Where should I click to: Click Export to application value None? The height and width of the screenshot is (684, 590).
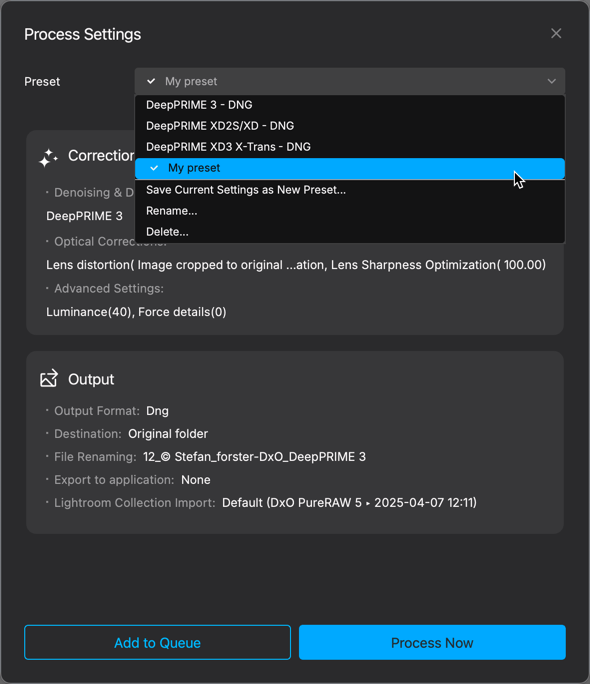coord(196,480)
